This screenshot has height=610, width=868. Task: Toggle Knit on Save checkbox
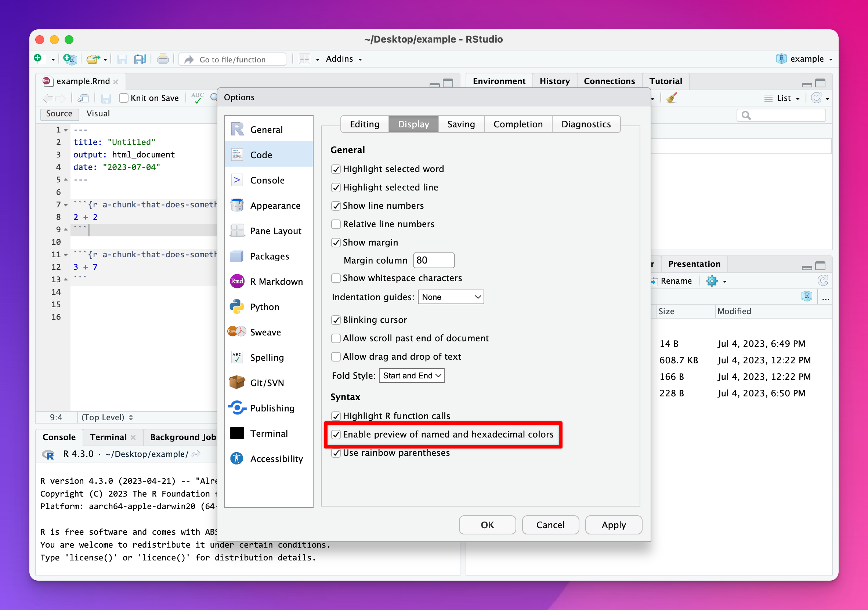coord(124,98)
